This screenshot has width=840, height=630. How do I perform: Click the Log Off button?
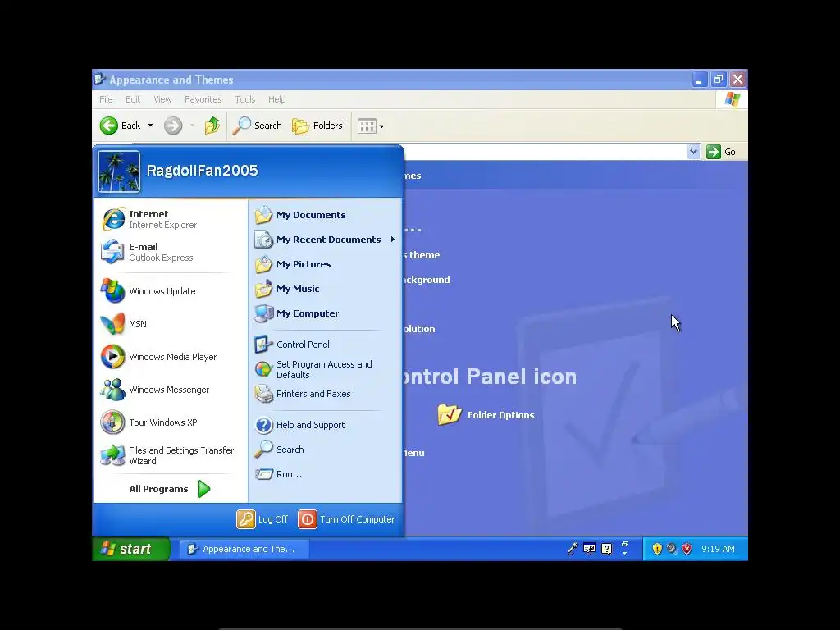pos(262,519)
